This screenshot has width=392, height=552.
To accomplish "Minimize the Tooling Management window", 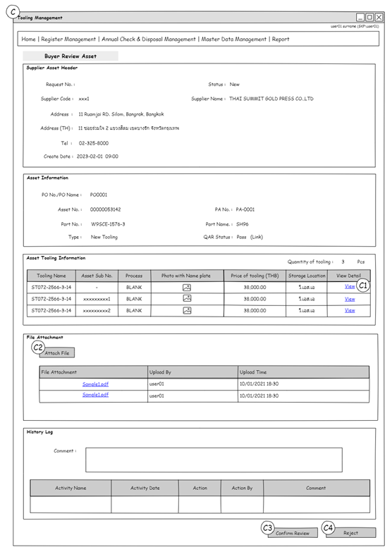I will pos(360,17).
